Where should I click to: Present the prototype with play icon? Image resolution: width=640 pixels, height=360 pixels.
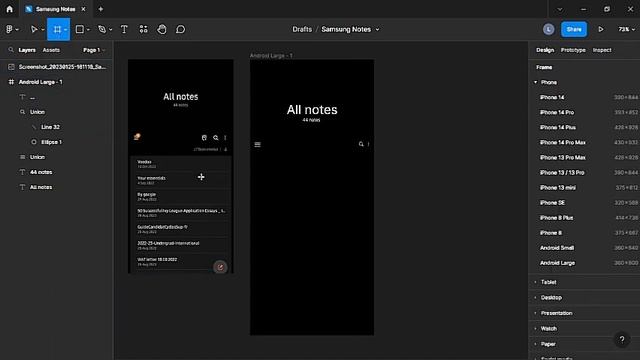[601, 29]
